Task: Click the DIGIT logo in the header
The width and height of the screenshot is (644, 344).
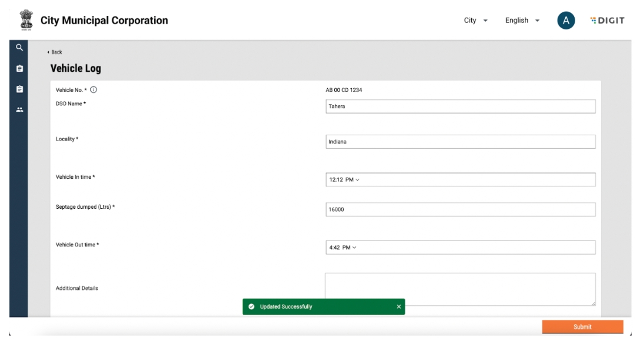Action: click(607, 21)
